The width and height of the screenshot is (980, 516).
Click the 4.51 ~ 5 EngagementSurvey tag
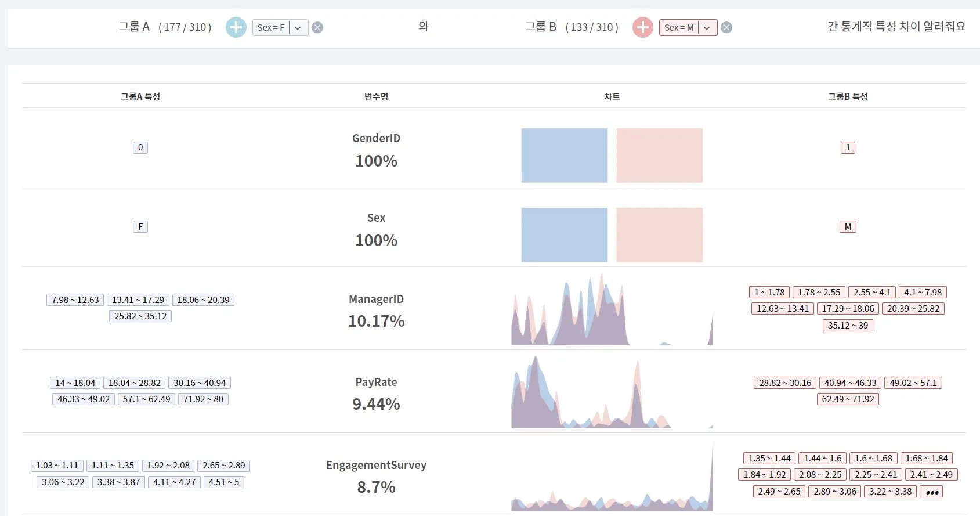point(224,482)
